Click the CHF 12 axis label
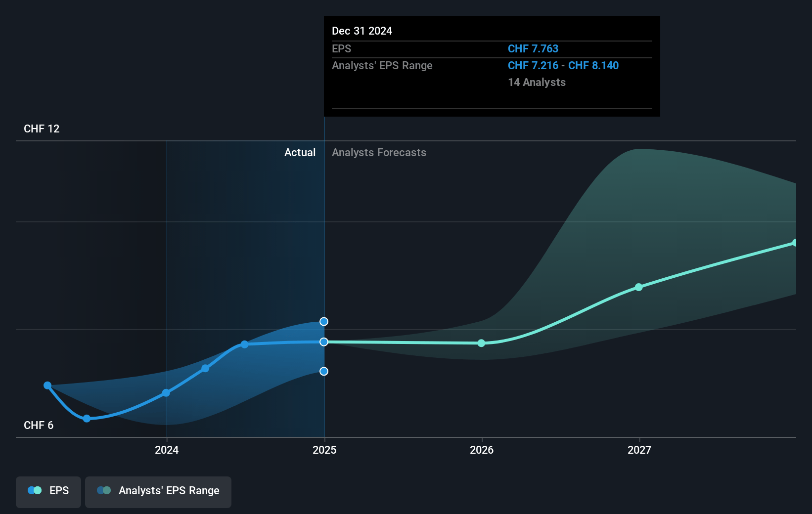 [42, 129]
